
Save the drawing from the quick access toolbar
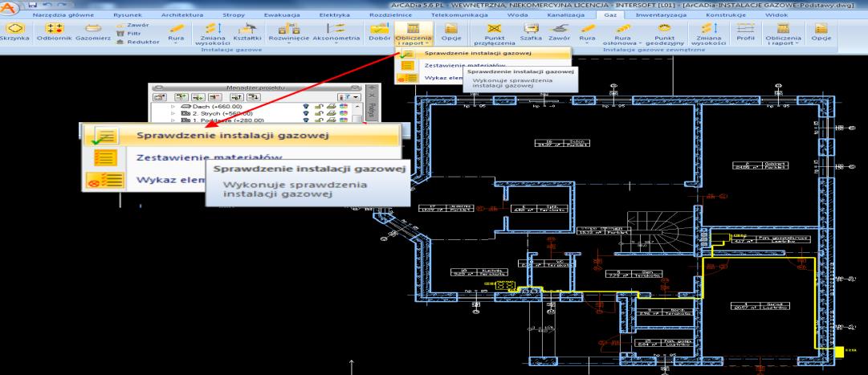point(33,5)
